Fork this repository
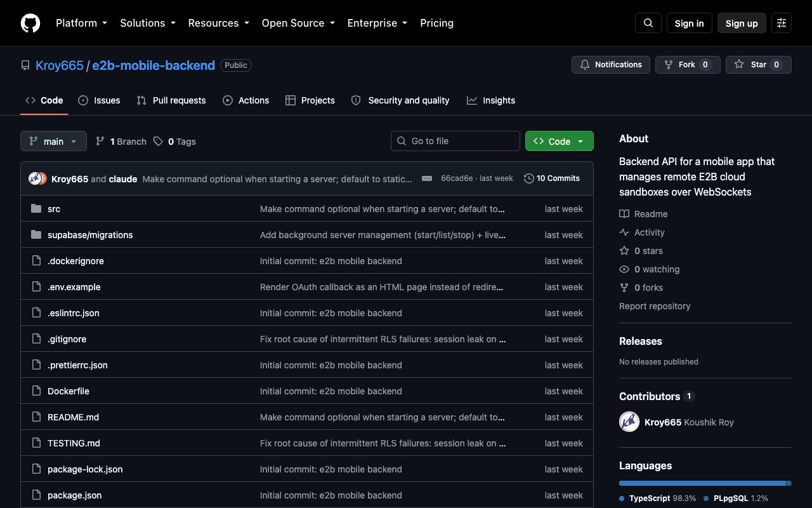The width and height of the screenshot is (812, 508). click(688, 65)
